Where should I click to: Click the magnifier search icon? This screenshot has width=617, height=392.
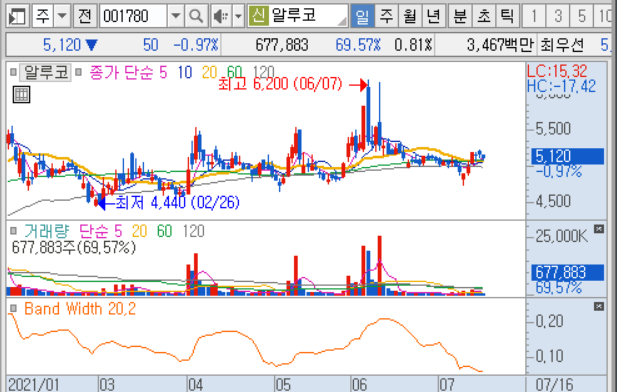point(196,16)
